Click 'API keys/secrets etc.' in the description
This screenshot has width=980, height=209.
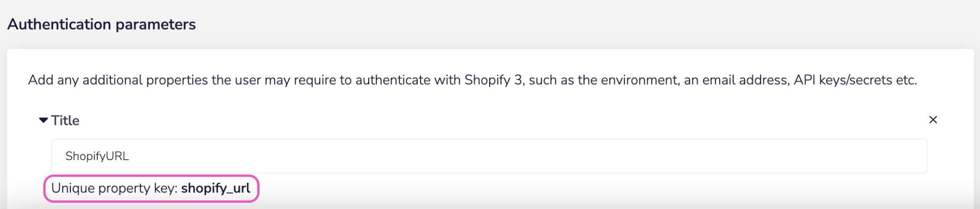[855, 80]
